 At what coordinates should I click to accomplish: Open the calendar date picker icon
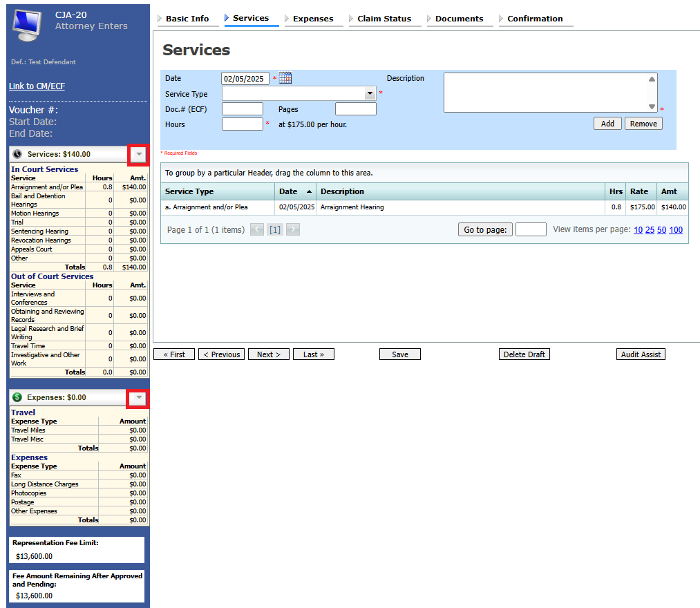[285, 79]
